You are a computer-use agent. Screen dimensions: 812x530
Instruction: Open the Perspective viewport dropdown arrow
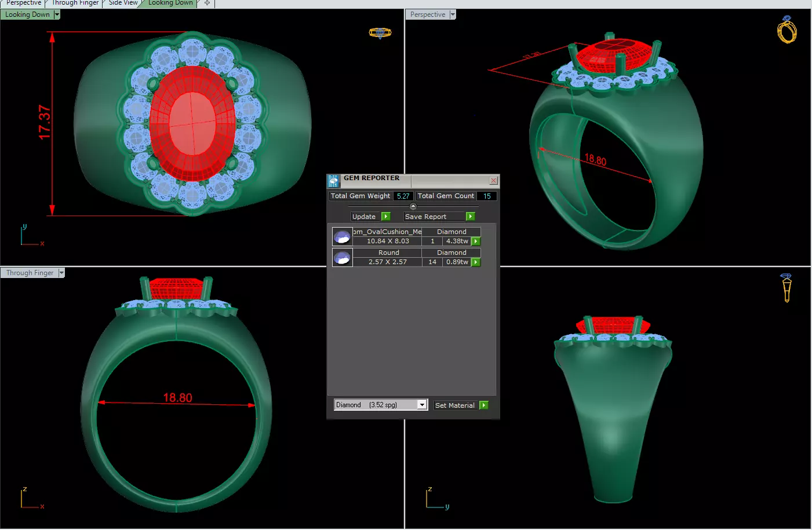453,15
